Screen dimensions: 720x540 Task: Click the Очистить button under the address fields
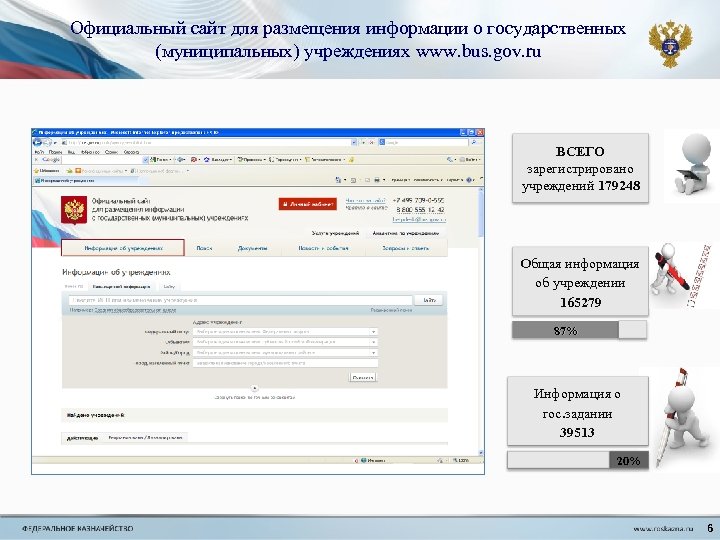click(x=363, y=377)
